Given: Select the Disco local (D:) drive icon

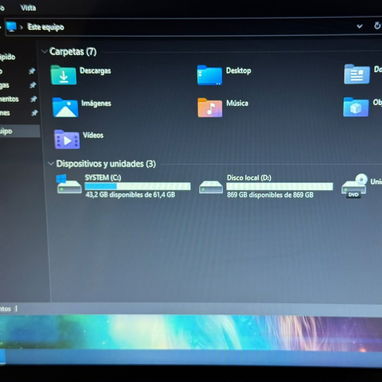Looking at the screenshot, I should click(x=211, y=187).
